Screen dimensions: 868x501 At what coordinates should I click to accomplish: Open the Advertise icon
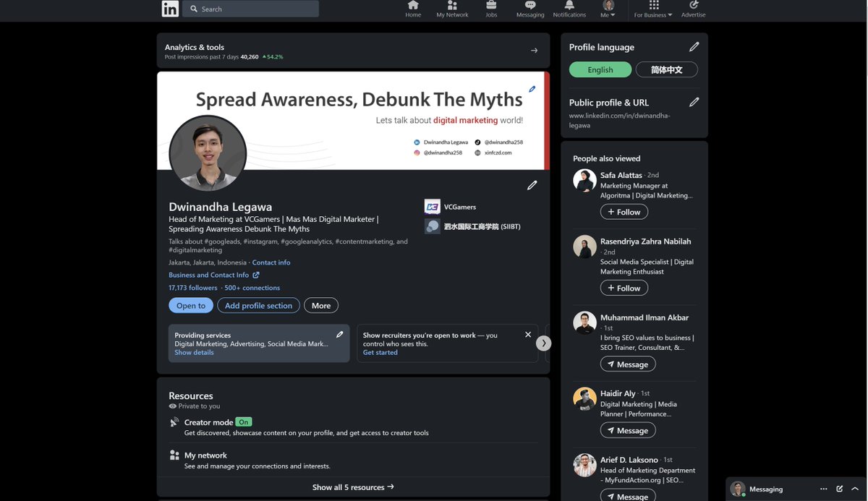(x=693, y=9)
